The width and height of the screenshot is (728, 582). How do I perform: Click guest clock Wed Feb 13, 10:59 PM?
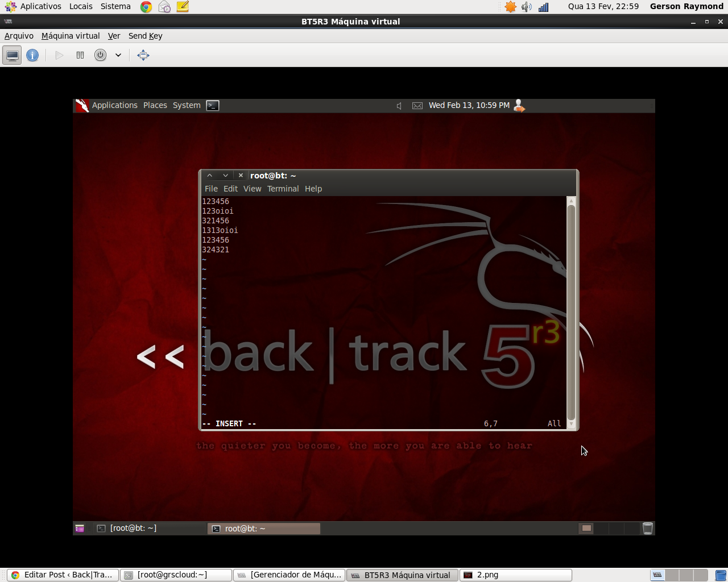click(469, 105)
